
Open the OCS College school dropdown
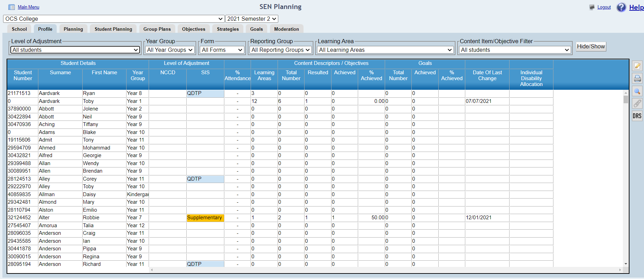click(x=113, y=19)
